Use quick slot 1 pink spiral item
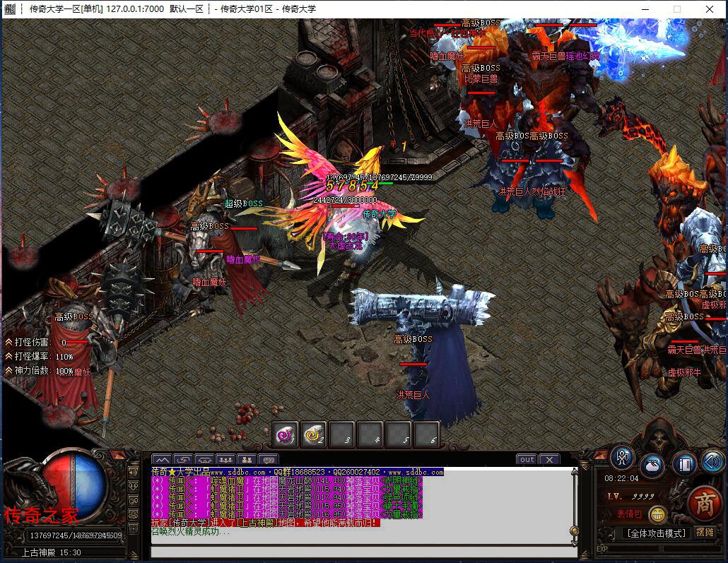Viewport: 728px width, 563px height. click(x=285, y=435)
